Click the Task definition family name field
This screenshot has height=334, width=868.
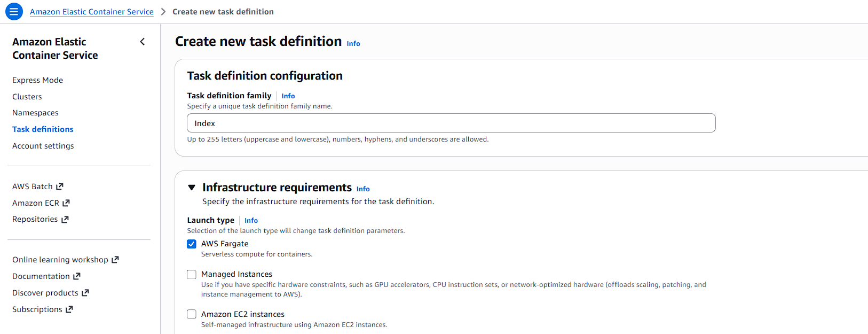451,123
